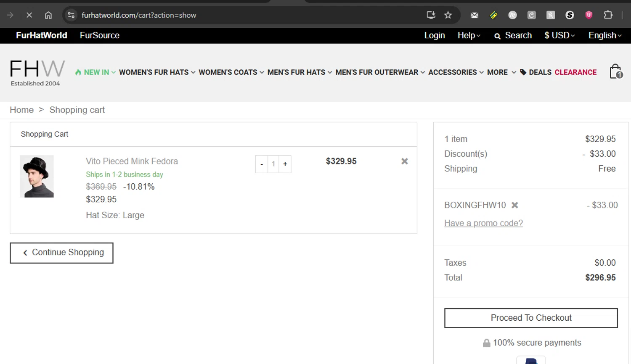The image size is (631, 364).
Task: Expand MEN'S FUR OUTERWEAR menu
Action: point(380,72)
